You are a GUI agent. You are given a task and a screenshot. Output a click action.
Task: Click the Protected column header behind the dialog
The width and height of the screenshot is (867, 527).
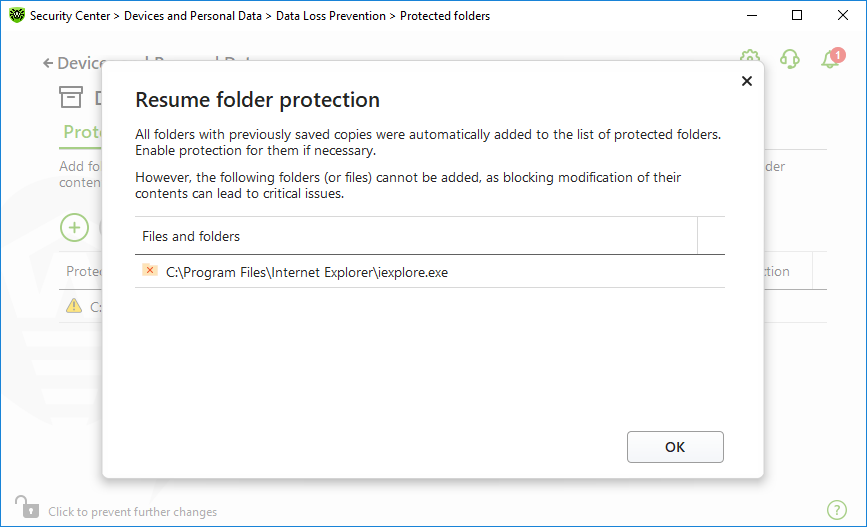[83, 271]
